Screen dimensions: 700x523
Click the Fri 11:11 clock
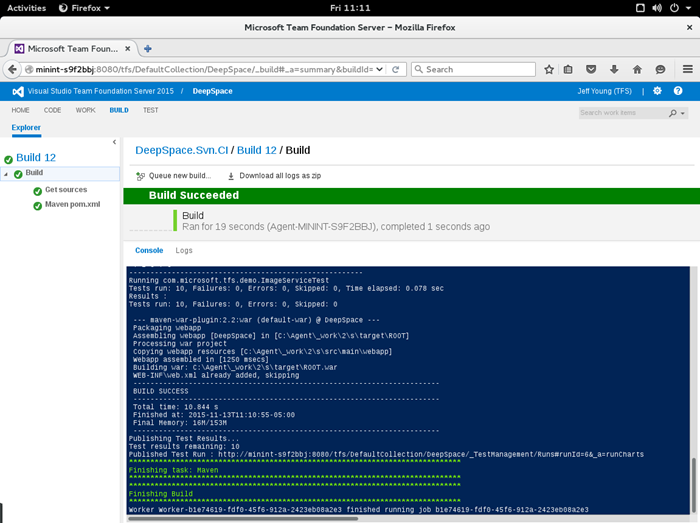[350, 8]
